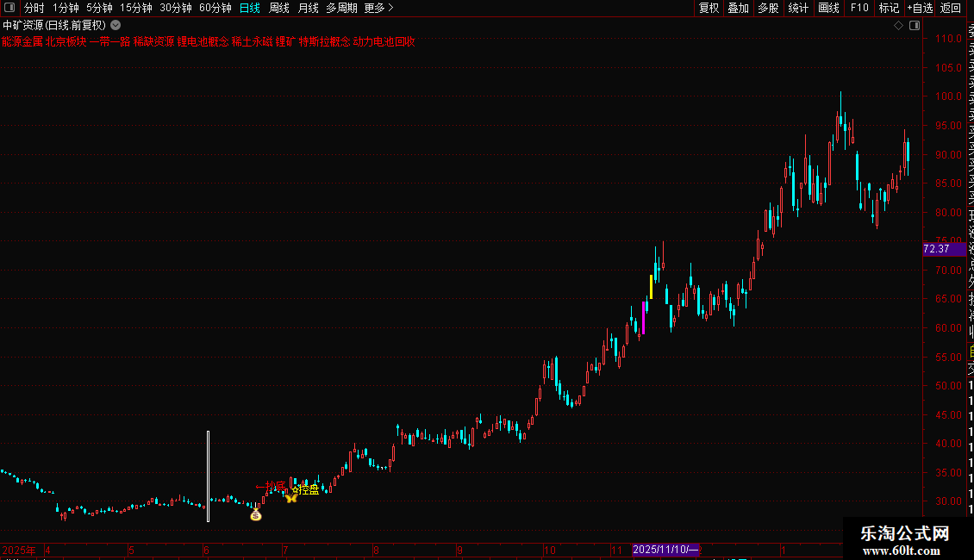Image resolution: width=974 pixels, height=560 pixels.
Task: Open dropdown arrow beside 中矿资源 title
Action: [x=116, y=26]
